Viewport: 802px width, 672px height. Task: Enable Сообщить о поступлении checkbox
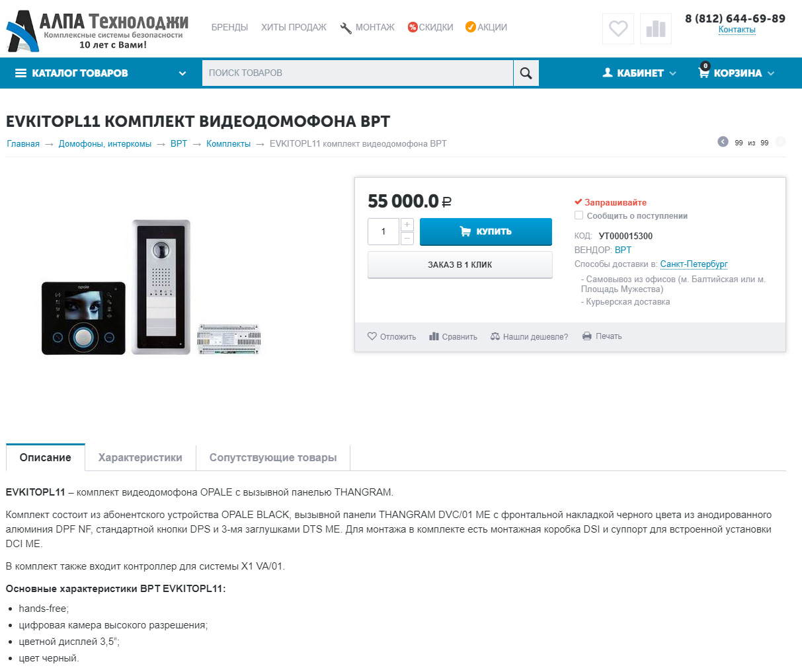pyautogui.click(x=579, y=215)
